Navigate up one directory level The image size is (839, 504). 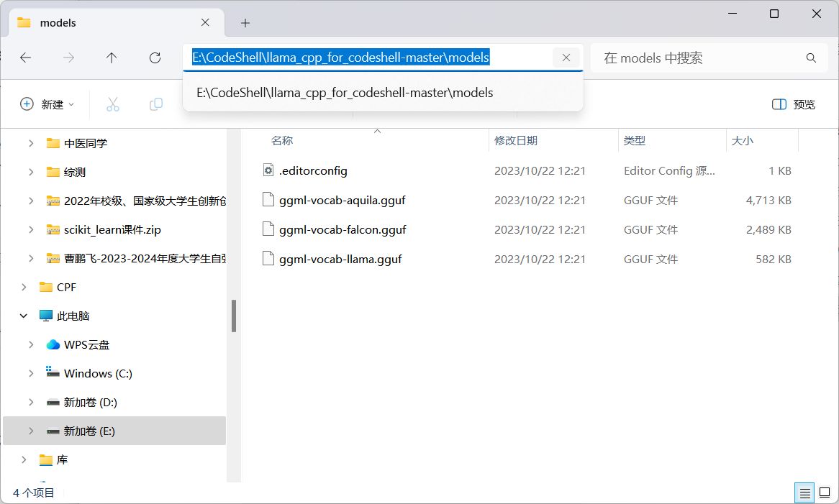click(x=112, y=58)
